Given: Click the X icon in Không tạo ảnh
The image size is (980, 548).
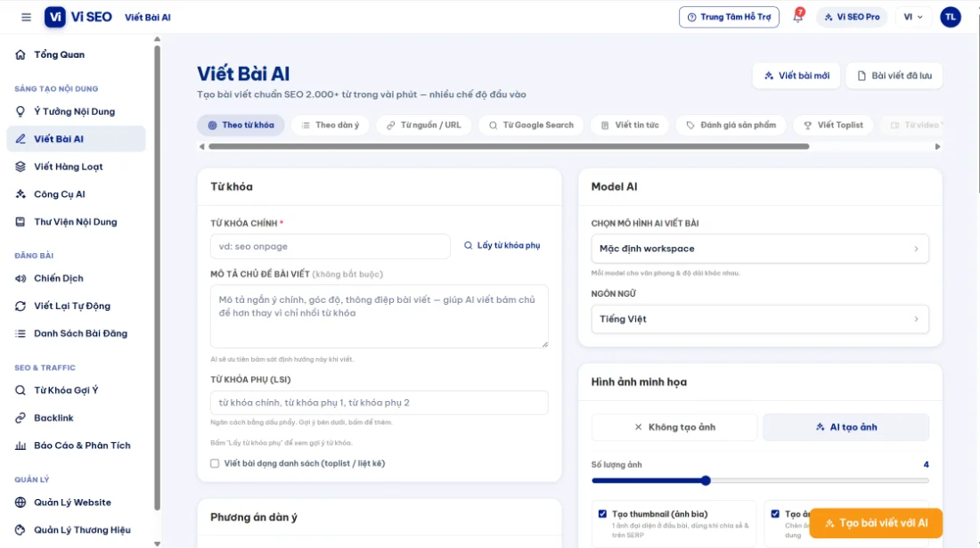Looking at the screenshot, I should 638,428.
